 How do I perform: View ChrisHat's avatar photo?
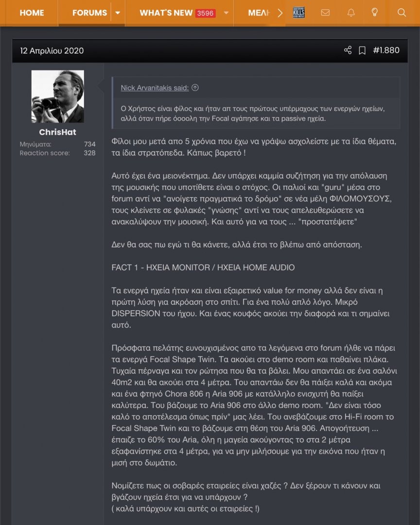58,96
